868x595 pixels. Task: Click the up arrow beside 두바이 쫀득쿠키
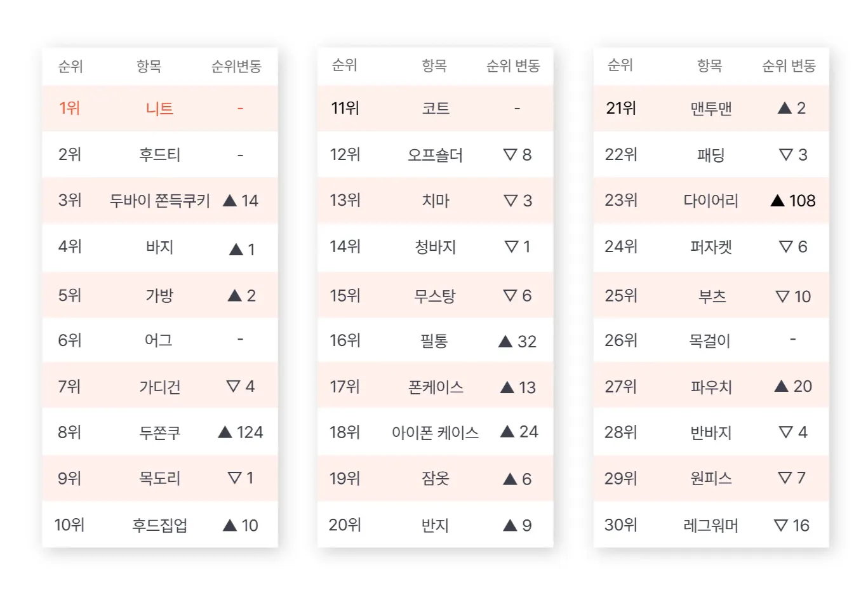pos(230,201)
